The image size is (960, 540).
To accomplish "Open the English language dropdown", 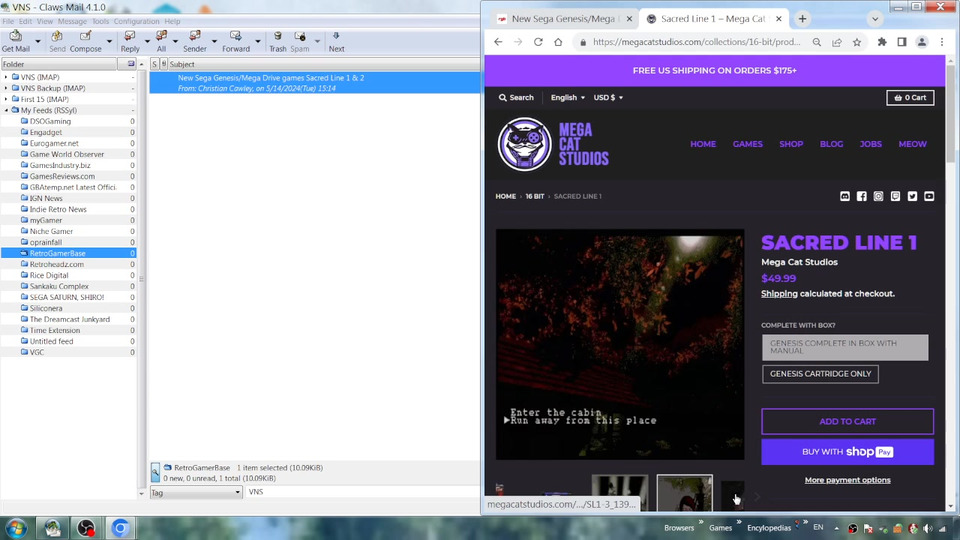I will (x=567, y=97).
